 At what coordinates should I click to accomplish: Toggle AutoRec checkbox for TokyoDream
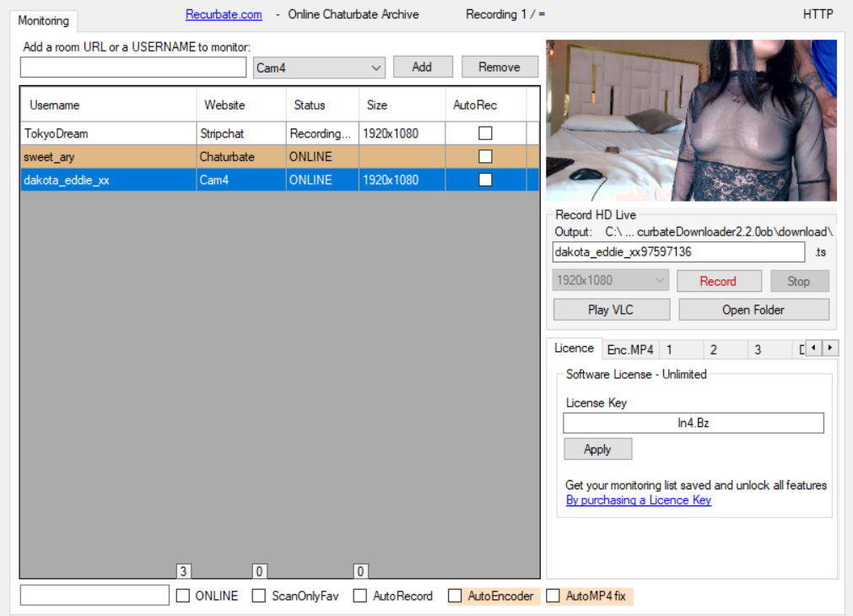[485, 133]
